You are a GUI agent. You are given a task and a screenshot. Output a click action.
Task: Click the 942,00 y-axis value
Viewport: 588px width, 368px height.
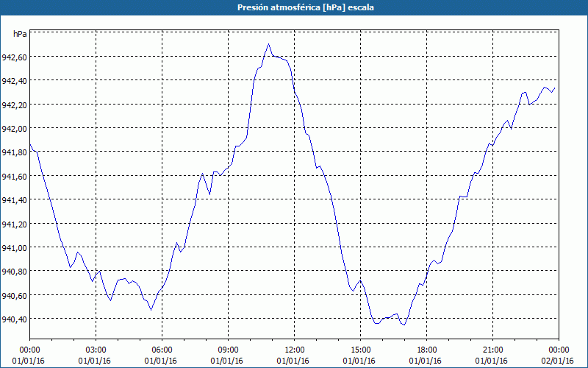(14, 128)
